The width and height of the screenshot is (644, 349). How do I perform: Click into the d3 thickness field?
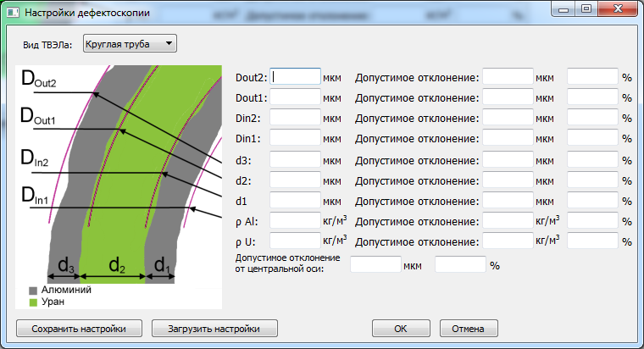295,159
